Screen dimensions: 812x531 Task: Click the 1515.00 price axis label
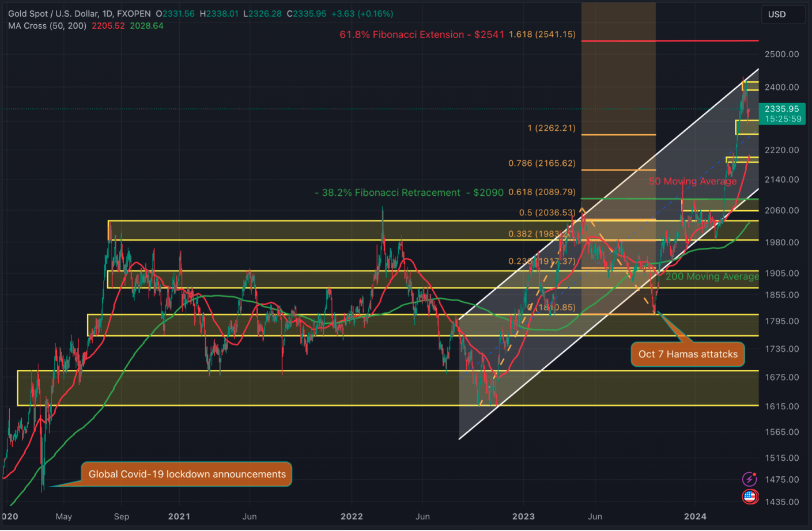[x=782, y=458]
